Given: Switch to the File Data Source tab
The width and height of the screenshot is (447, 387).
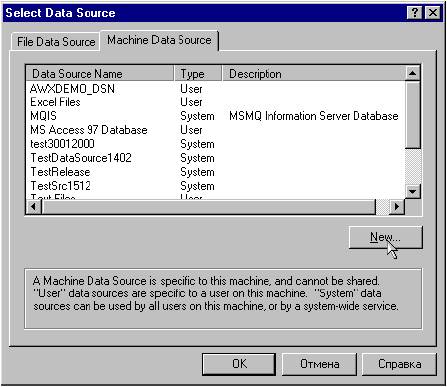Looking at the screenshot, I should click(56, 42).
